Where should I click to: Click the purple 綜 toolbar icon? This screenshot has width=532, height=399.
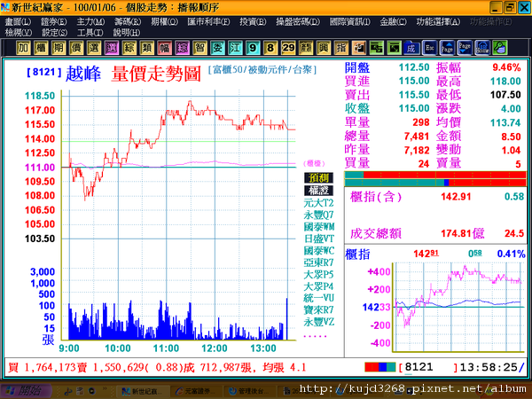[182, 48]
